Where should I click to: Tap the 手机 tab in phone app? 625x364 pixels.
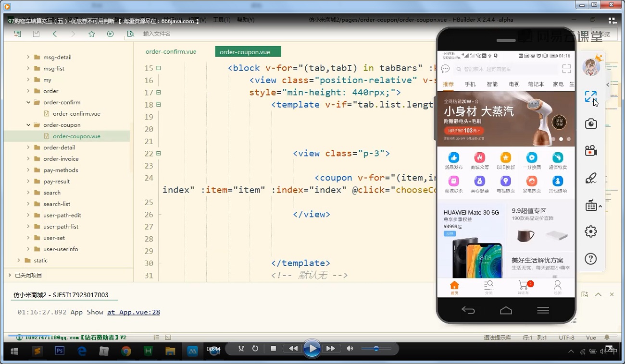pyautogui.click(x=470, y=84)
